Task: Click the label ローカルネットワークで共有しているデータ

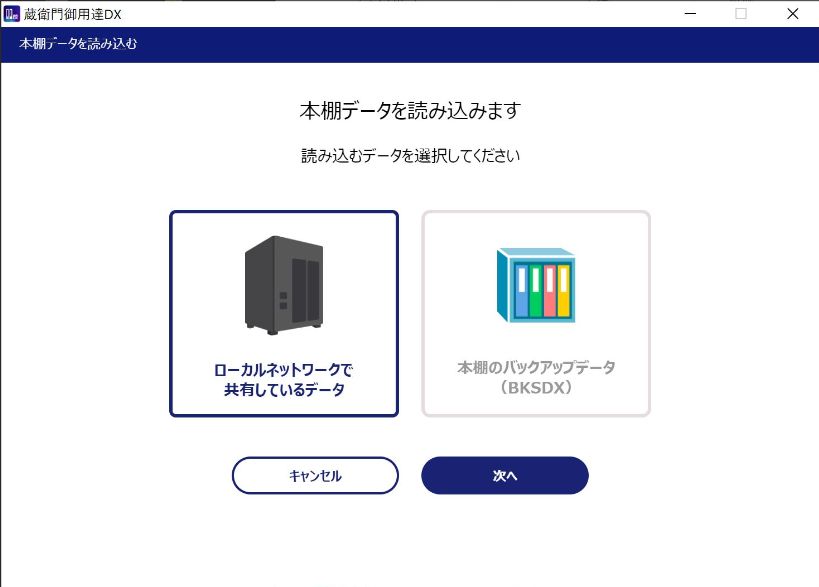Action: [x=284, y=380]
